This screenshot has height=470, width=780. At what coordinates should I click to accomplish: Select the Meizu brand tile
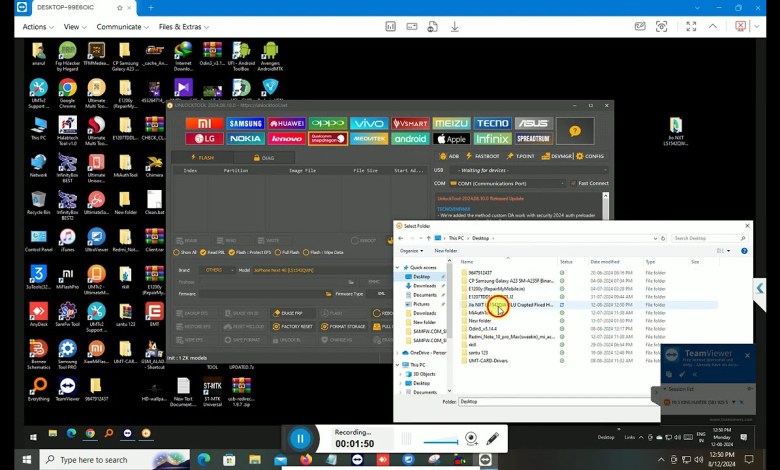(451, 123)
